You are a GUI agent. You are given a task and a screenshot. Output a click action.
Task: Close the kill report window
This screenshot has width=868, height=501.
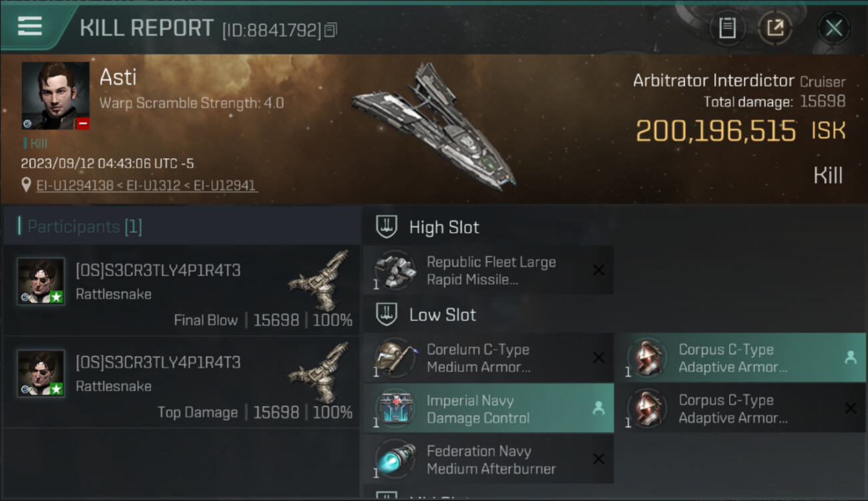tap(833, 28)
